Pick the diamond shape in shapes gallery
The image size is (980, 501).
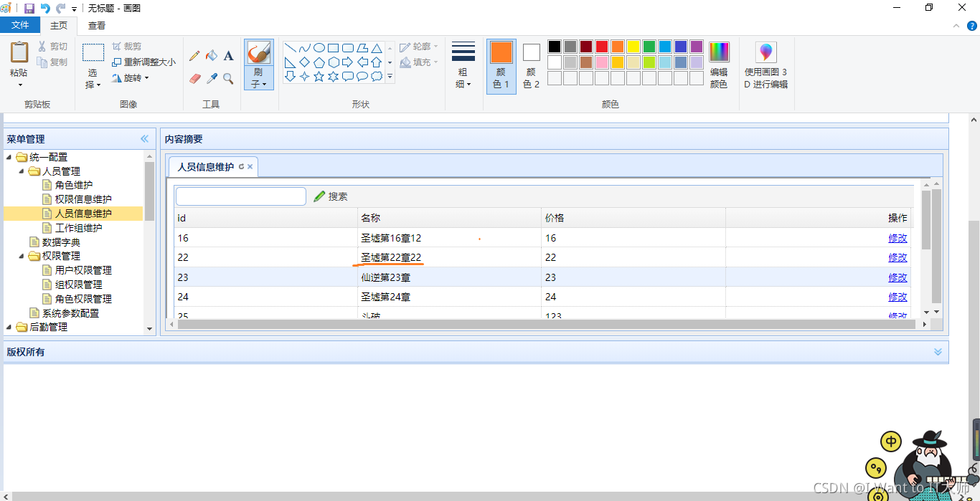pyautogui.click(x=304, y=62)
